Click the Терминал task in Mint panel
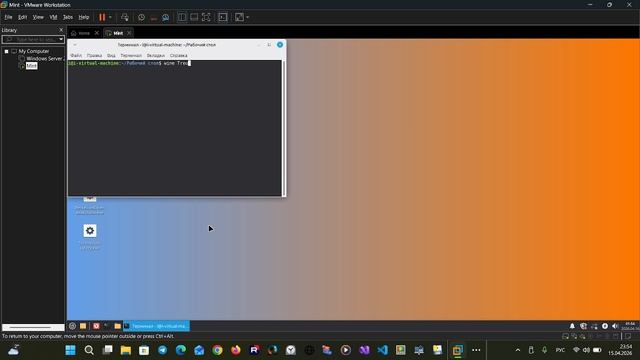The image size is (640, 360). tap(156, 326)
